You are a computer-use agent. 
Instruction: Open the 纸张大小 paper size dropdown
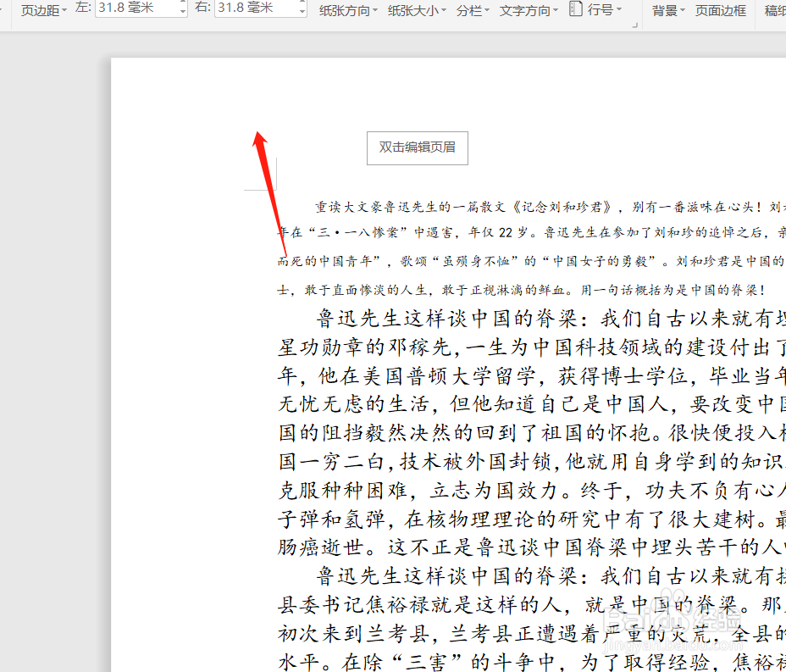point(413,11)
